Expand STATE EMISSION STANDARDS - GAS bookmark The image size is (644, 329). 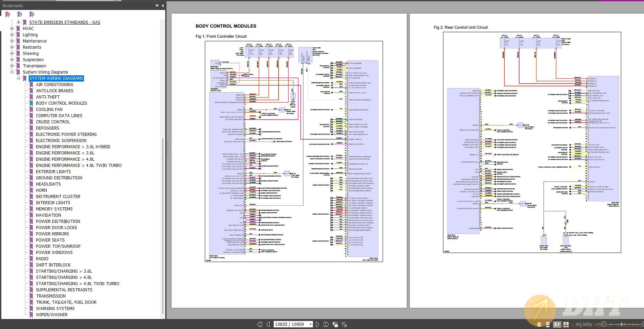[19, 22]
